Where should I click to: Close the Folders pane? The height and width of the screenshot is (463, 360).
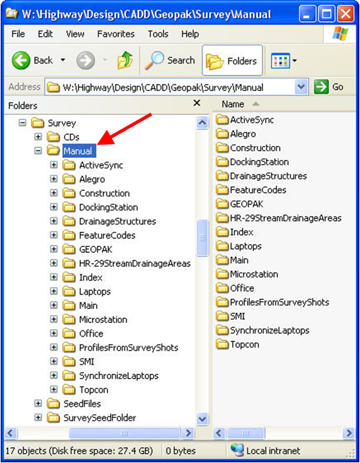click(x=197, y=103)
